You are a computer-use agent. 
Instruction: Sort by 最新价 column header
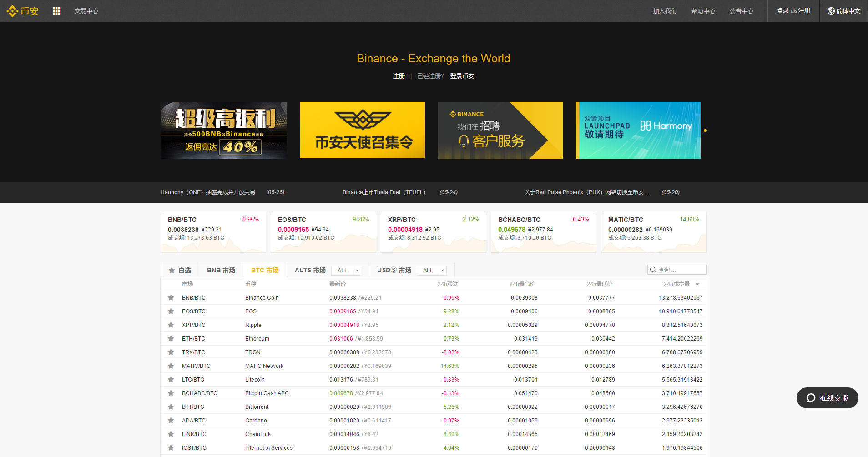[338, 284]
